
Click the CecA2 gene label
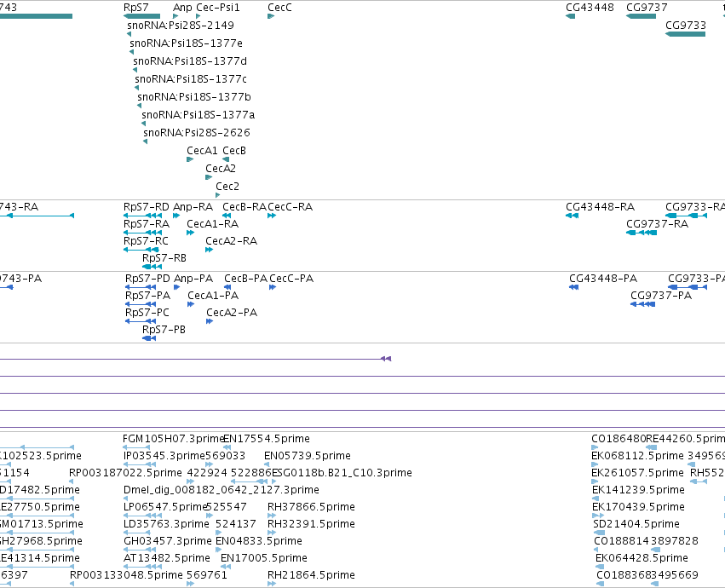[221, 169]
